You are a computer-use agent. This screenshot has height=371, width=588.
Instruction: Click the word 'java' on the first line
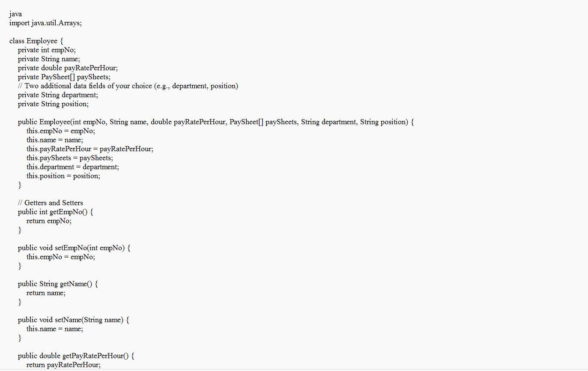[x=15, y=14]
